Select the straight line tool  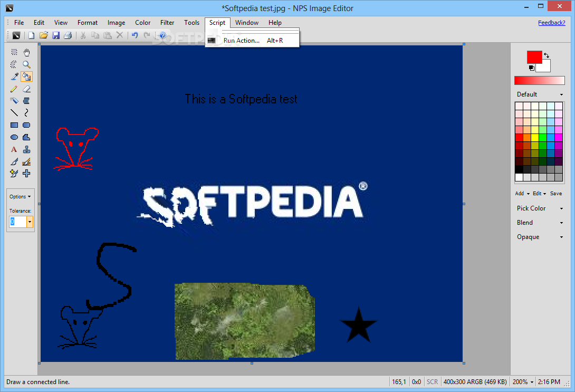click(14, 112)
